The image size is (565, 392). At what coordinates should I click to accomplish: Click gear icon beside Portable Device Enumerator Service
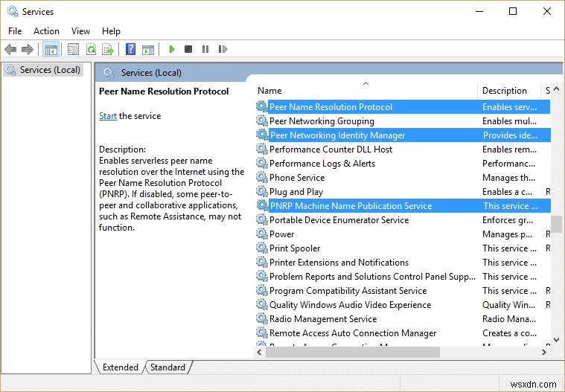tap(261, 220)
